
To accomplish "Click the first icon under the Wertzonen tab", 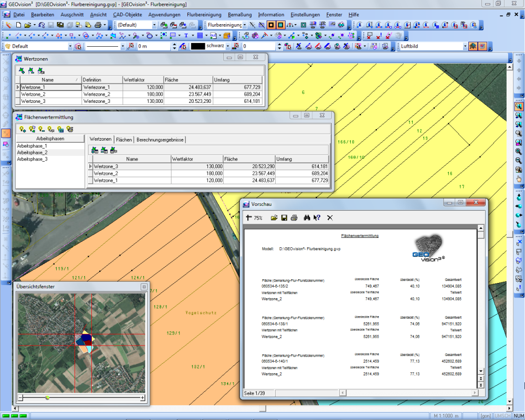I will point(94,150).
